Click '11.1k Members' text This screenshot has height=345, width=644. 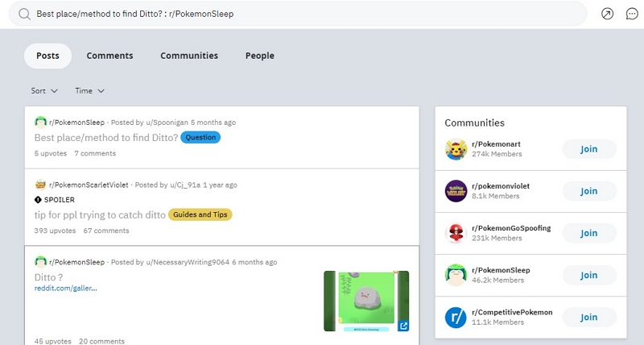point(497,322)
